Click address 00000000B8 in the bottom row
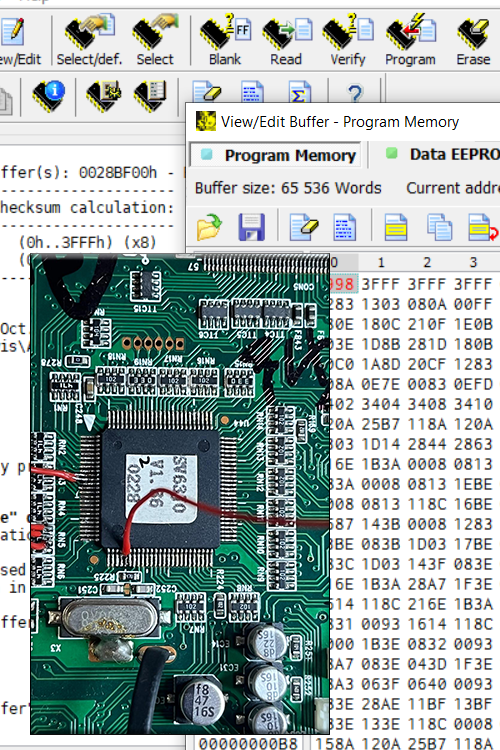The height and width of the screenshot is (750, 500). click(x=248, y=744)
